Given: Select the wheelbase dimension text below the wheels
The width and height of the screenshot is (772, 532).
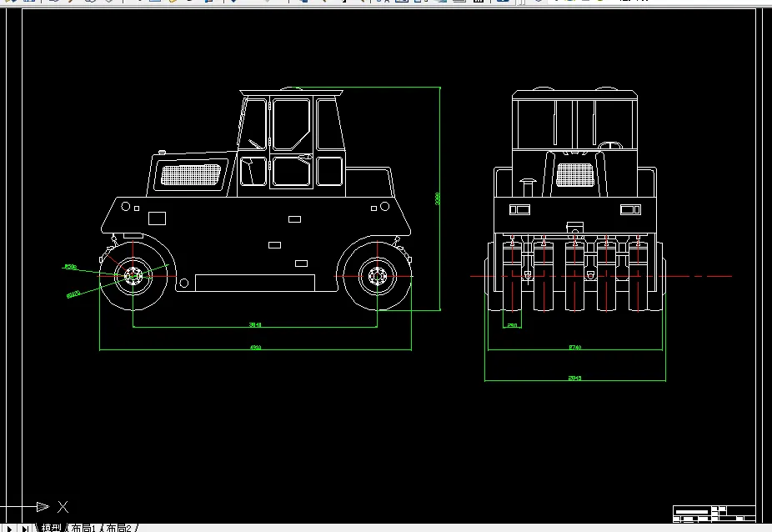Looking at the screenshot, I should pyautogui.click(x=255, y=324).
